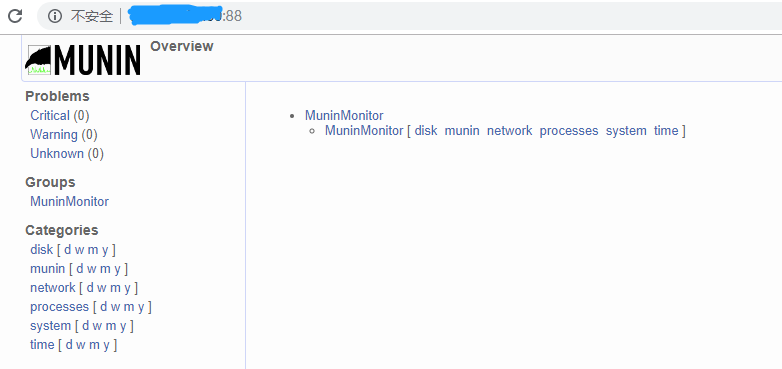The image size is (782, 369).
Task: View disk category monthly graphs (m)
Action: point(93,249)
